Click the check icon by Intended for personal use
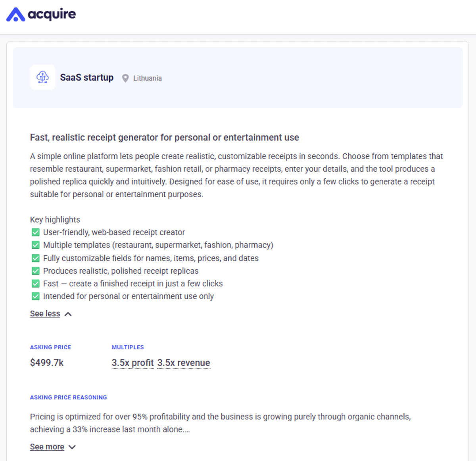The width and height of the screenshot is (476, 461). [36, 296]
